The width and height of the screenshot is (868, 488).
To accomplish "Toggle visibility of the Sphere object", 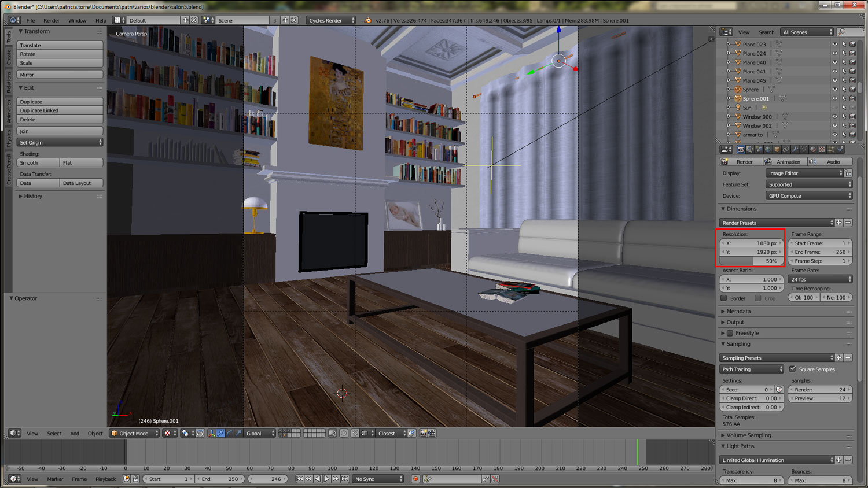I will (834, 89).
